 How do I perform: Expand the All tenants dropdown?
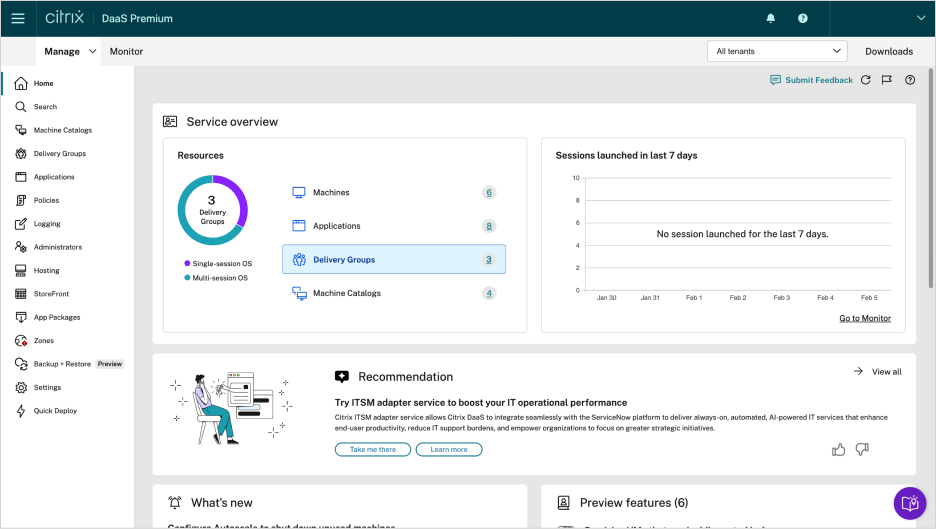click(x=776, y=51)
